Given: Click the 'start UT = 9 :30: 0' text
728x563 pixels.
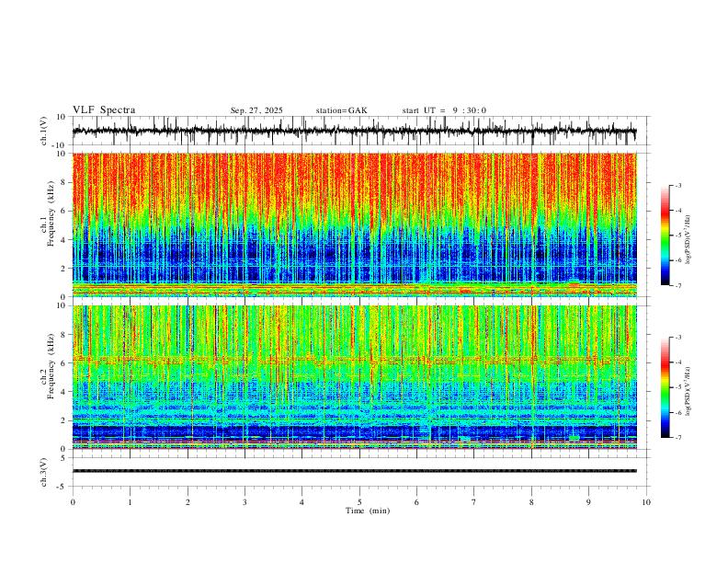Looking at the screenshot, I should (x=444, y=110).
